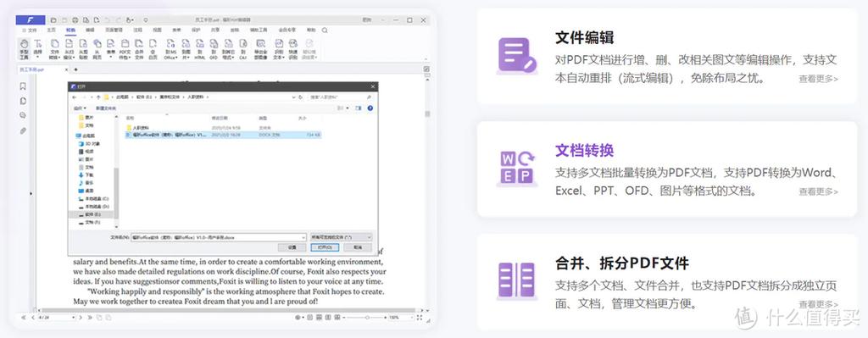This screenshot has width=868, height=338.
Task: Click 新建文件夹 in 打开 dialog
Action: (x=106, y=108)
